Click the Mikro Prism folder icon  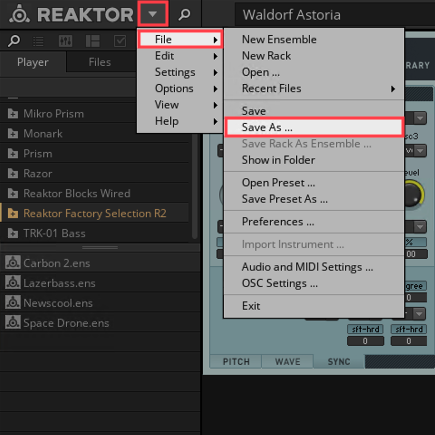point(13,114)
